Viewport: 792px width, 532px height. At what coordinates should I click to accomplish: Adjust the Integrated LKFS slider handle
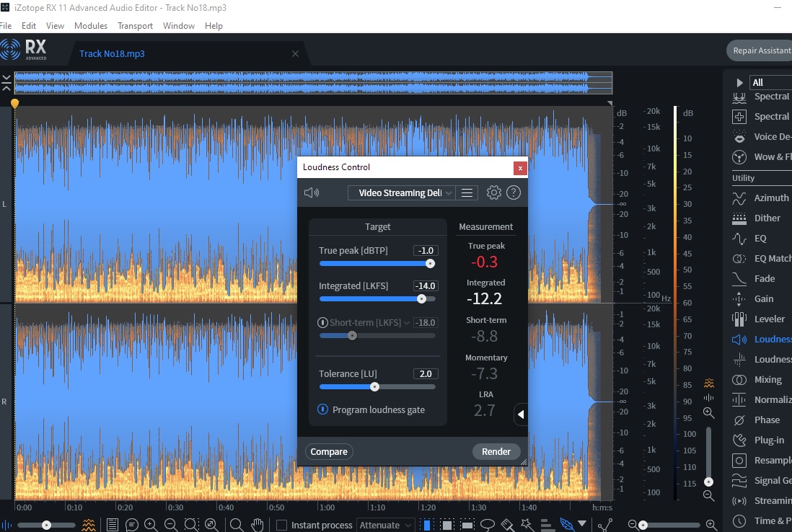click(421, 299)
